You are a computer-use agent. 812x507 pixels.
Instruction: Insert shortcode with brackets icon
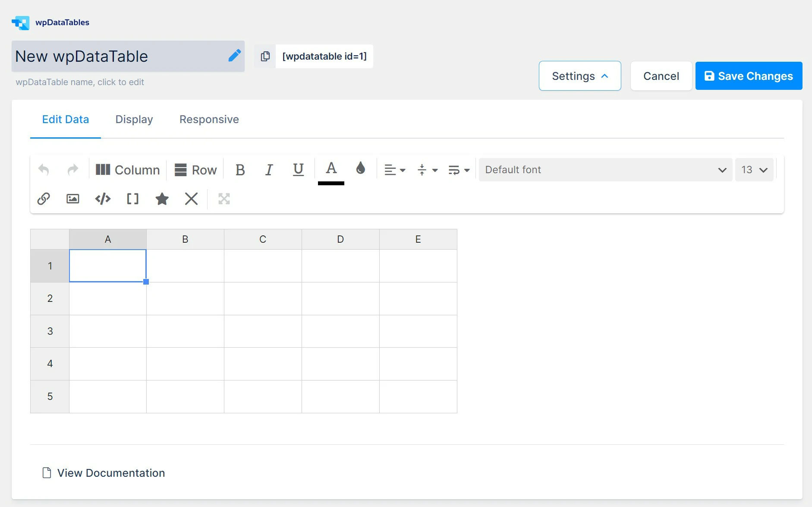[132, 199]
